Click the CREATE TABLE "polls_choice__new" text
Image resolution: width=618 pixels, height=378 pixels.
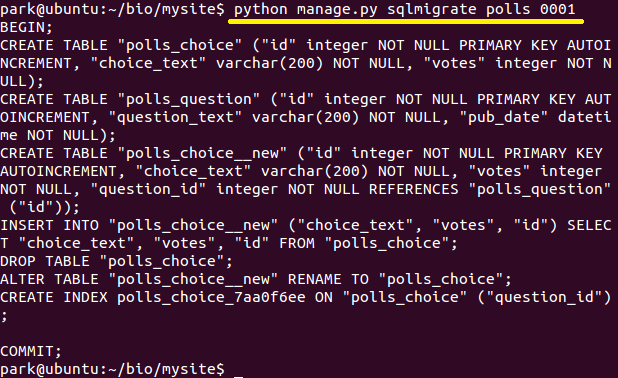pos(143,153)
